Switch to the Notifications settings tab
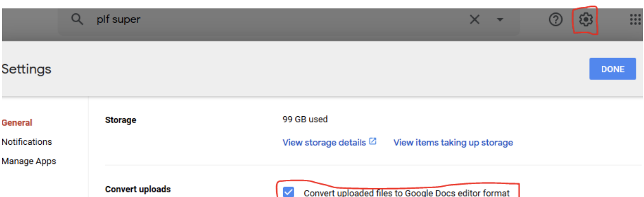Viewport: 644px width, 197px height. 27,142
